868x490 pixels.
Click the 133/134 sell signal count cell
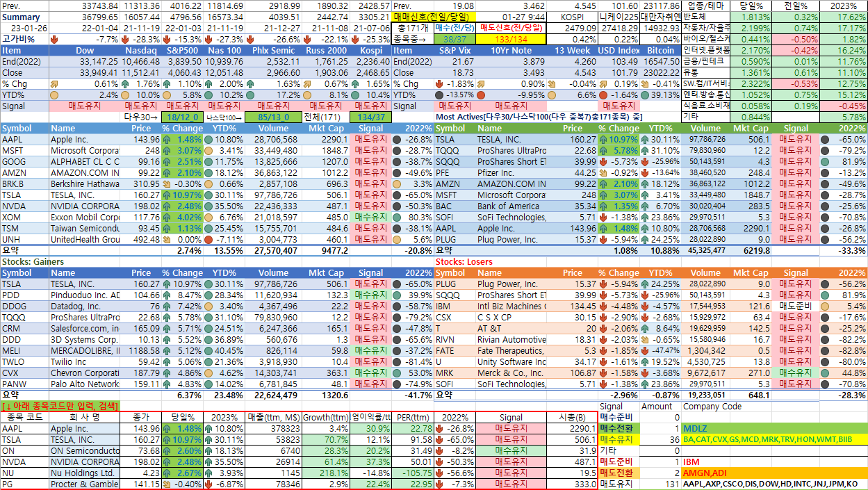(x=511, y=40)
